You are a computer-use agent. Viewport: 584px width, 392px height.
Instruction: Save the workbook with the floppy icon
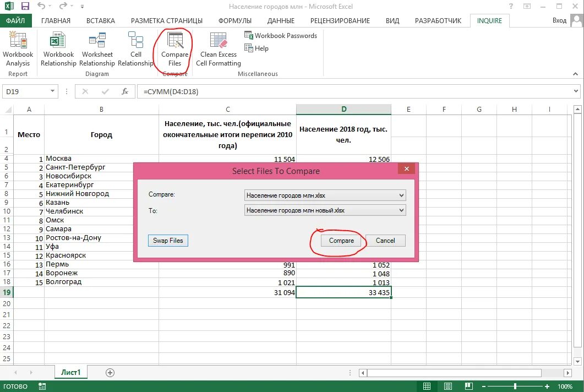point(25,6)
